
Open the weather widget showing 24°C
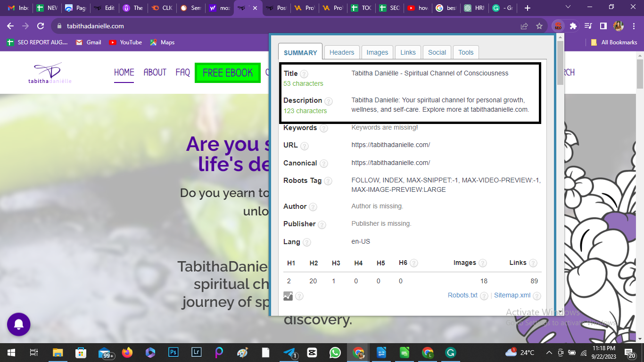pos(520,352)
